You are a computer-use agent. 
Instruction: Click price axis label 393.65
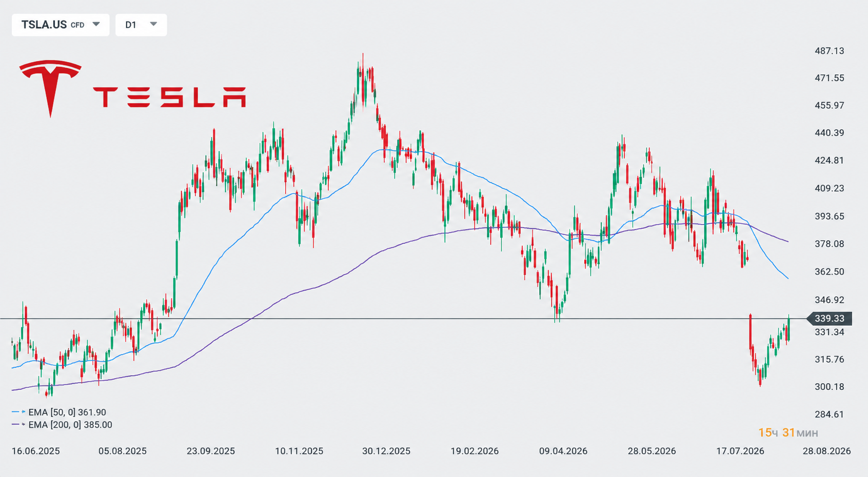(x=830, y=216)
